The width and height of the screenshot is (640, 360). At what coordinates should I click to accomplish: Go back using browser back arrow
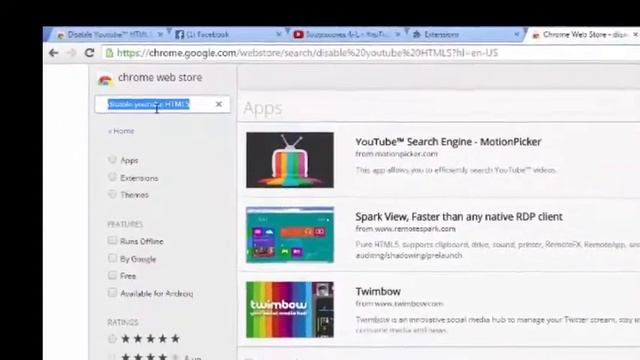(x=53, y=53)
